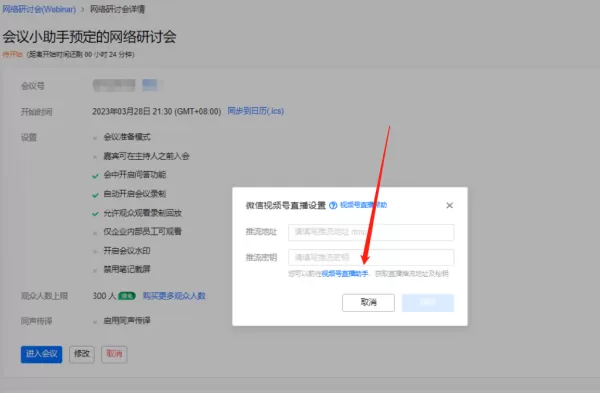Click the green badge next to 300 人
Viewport: 600px width, 393px height.
pos(127,296)
